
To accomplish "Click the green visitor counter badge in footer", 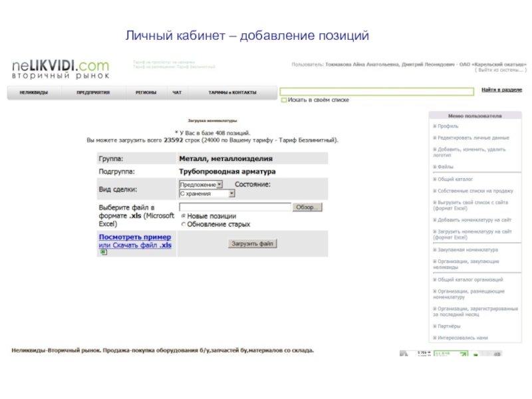I will click(451, 354).
